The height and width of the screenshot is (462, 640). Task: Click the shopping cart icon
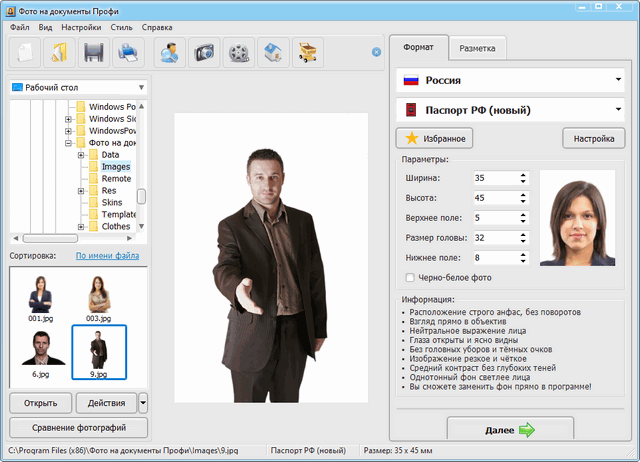(307, 52)
